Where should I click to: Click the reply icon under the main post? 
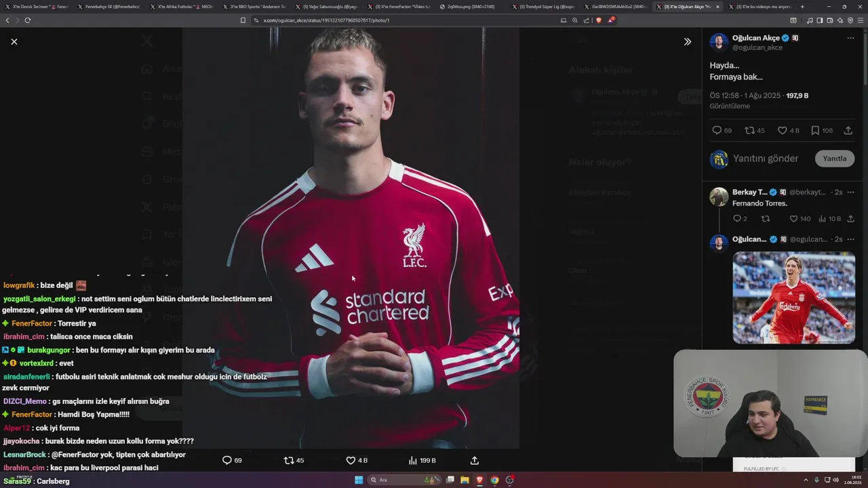717,130
